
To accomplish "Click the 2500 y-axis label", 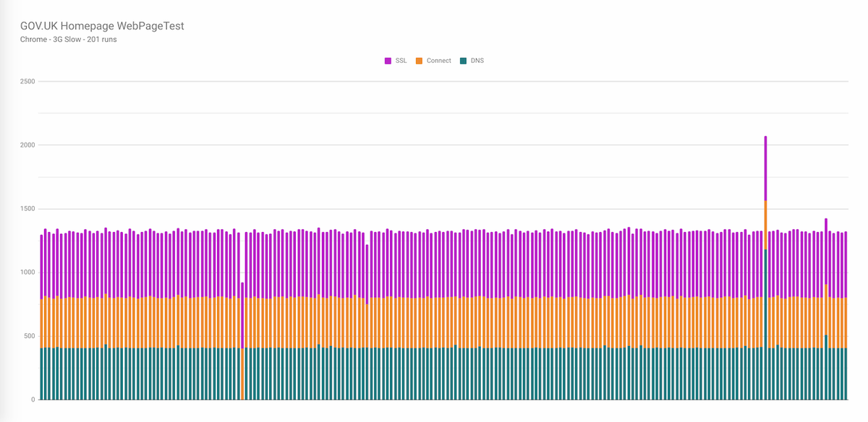I will pos(27,81).
